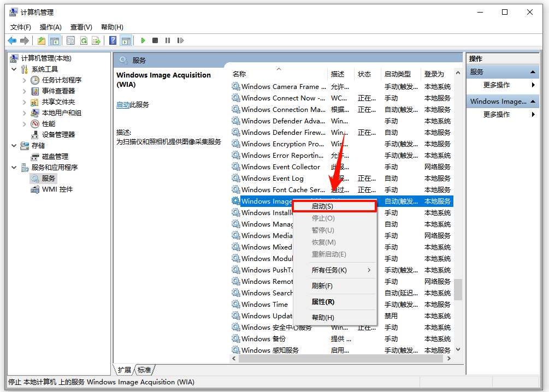The width and height of the screenshot is (549, 392).
Task: Click the Forward arrow toolbar icon
Action: (24, 40)
